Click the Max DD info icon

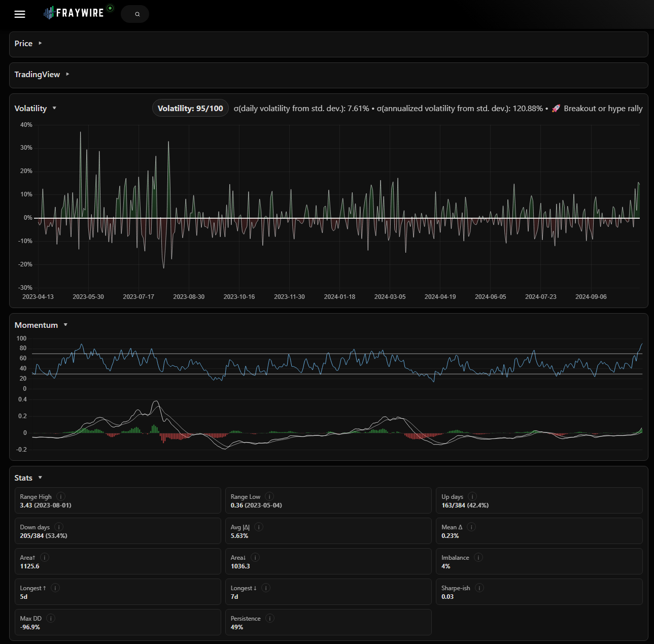pos(51,619)
